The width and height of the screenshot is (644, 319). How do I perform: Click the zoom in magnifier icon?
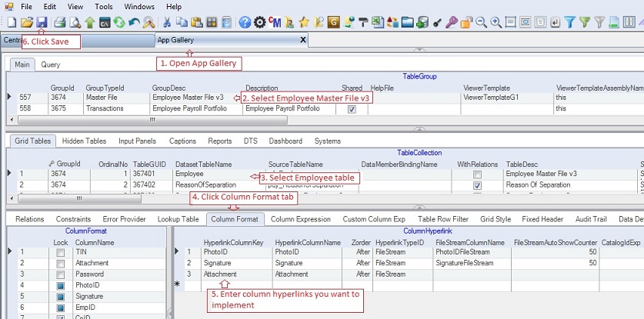pos(496,22)
